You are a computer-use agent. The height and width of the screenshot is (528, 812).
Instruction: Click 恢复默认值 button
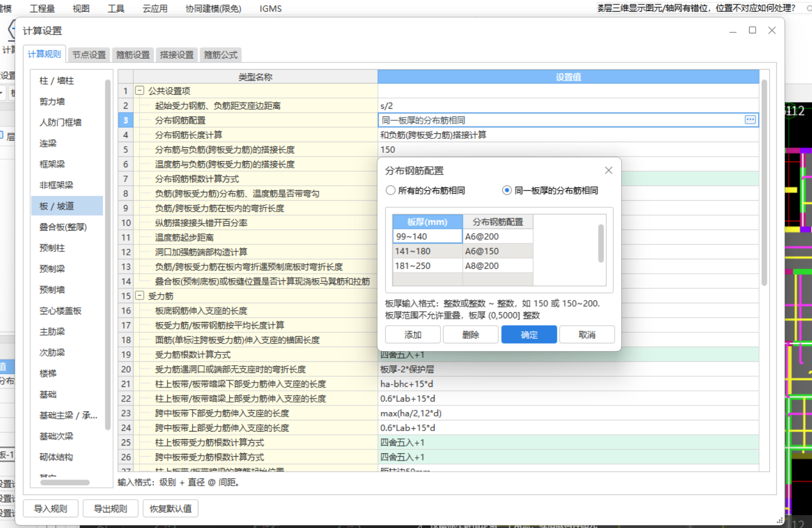point(171,508)
